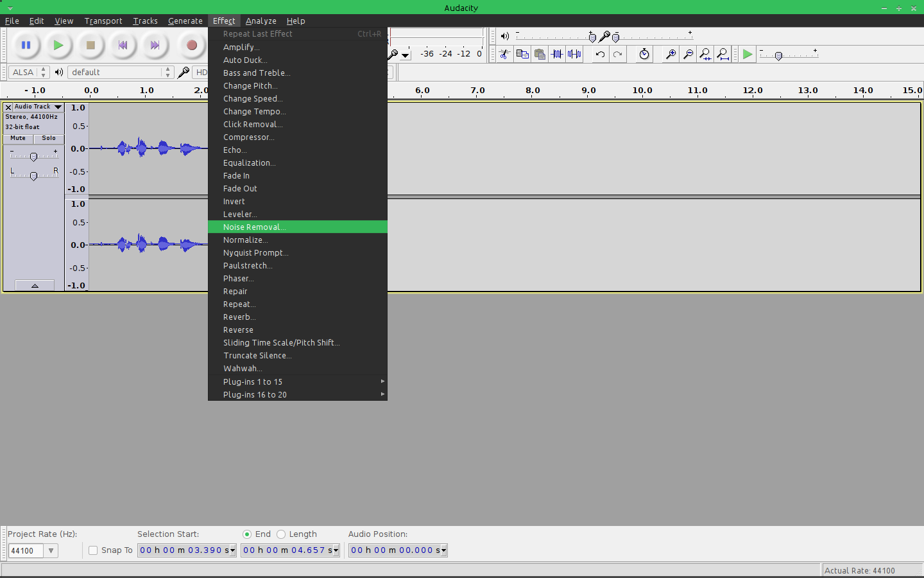This screenshot has height=578, width=924.
Task: Click the Cut scissors icon
Action: [505, 54]
